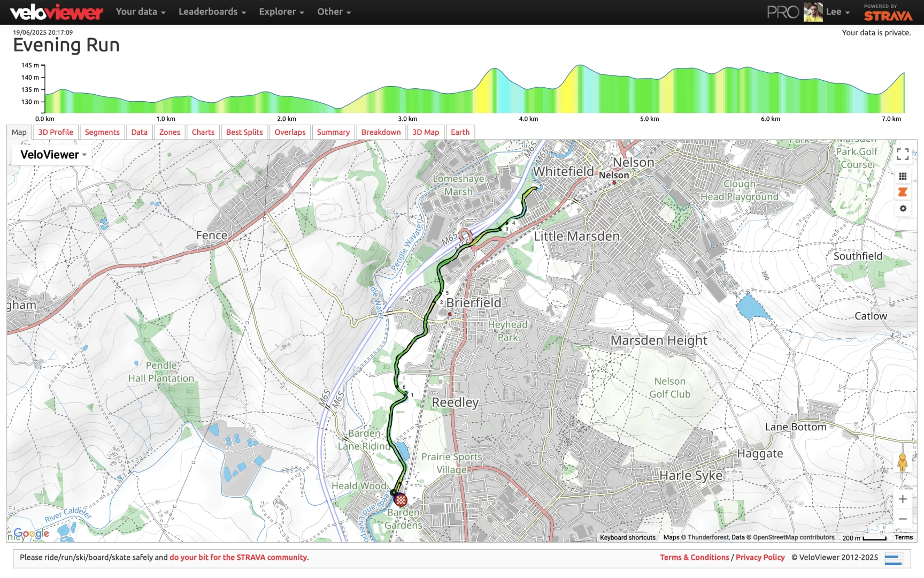Screen dimensions: 924x578
Task: Click the Powered by Strava logo
Action: [x=888, y=13]
